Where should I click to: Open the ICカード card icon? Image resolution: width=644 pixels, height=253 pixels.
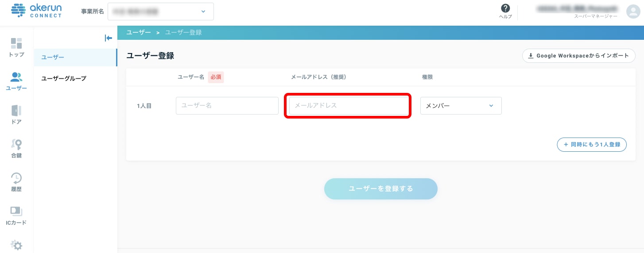point(16,211)
